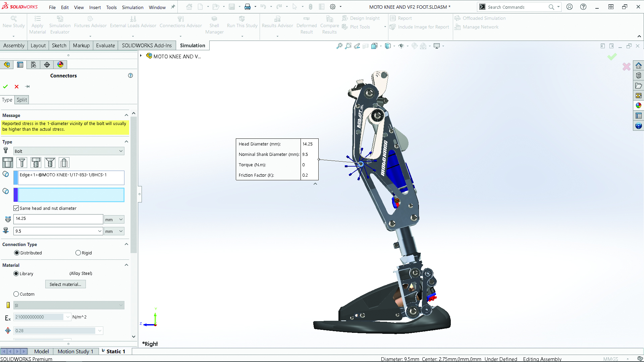Viewport: 644px width, 362px height.
Task: Open the FeatureManager design tree tab icon
Action: click(7, 65)
